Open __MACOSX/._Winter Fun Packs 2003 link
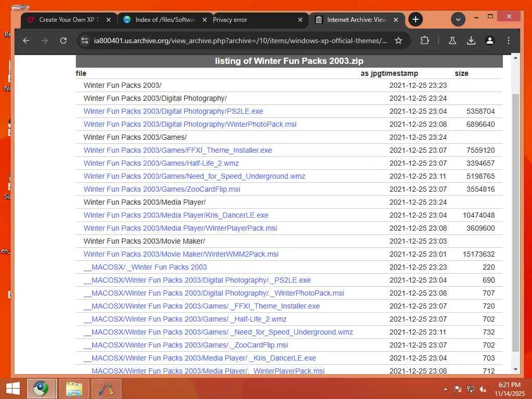Viewport: 532px width, 399px height. pyautogui.click(x=145, y=267)
